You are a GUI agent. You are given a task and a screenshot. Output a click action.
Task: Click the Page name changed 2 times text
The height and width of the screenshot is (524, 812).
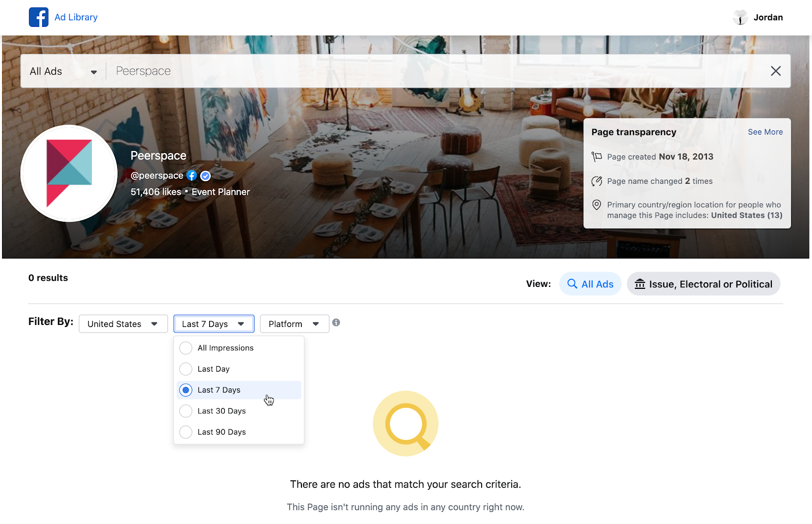pyautogui.click(x=660, y=181)
